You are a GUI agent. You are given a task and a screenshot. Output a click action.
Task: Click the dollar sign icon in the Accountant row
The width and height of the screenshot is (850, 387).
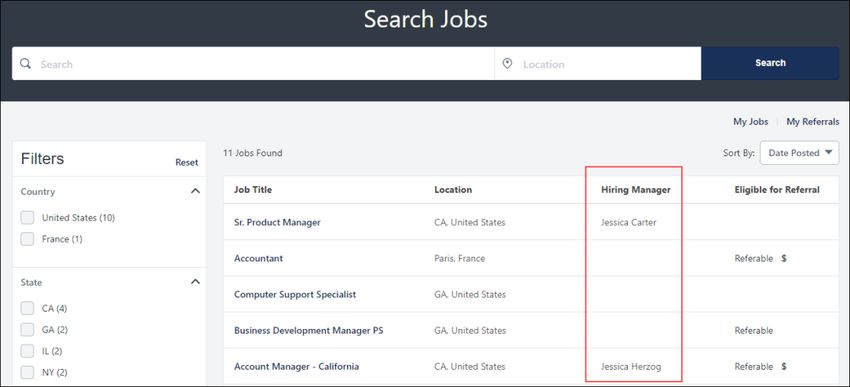784,259
